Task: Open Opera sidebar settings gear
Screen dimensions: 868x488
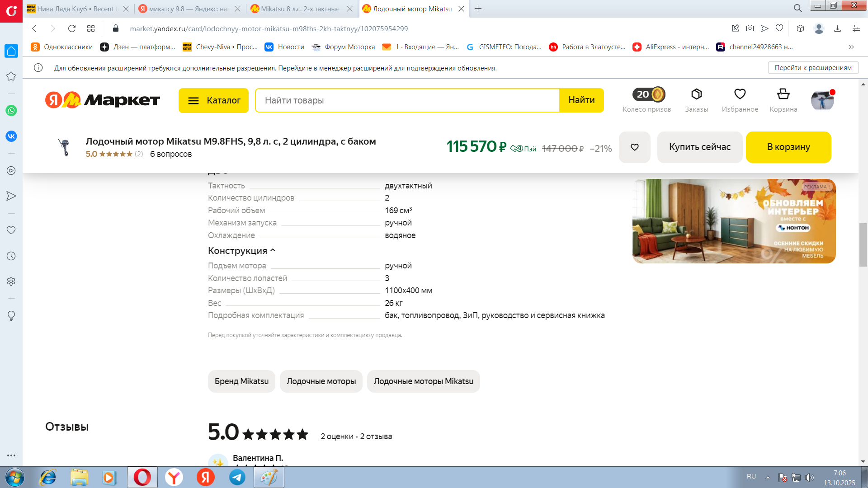Action: (x=11, y=281)
